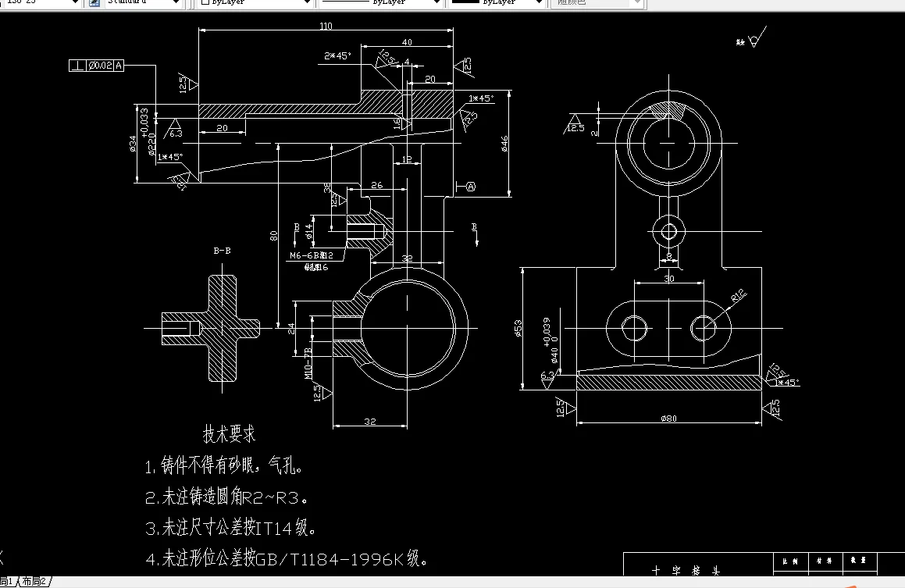Screen dimensions: 905x588
Task: Open the lineweight ByLayer dropdown
Action: [x=537, y=4]
